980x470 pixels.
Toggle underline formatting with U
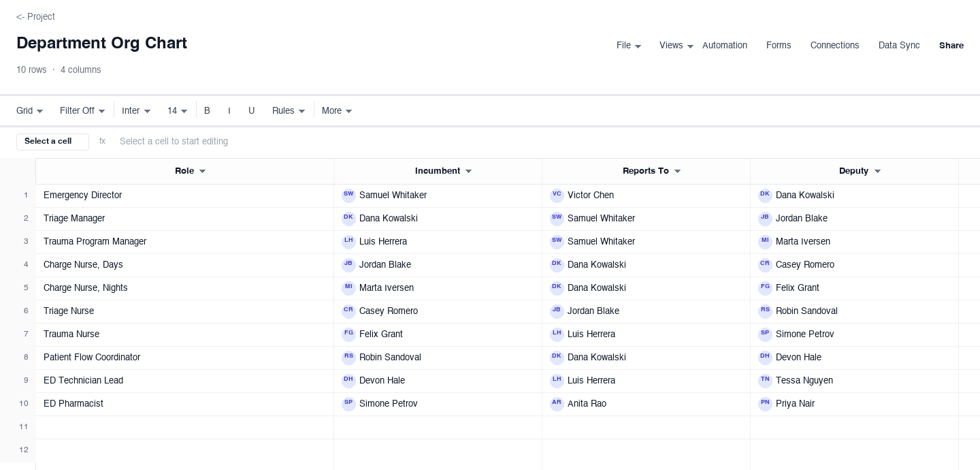click(251, 111)
